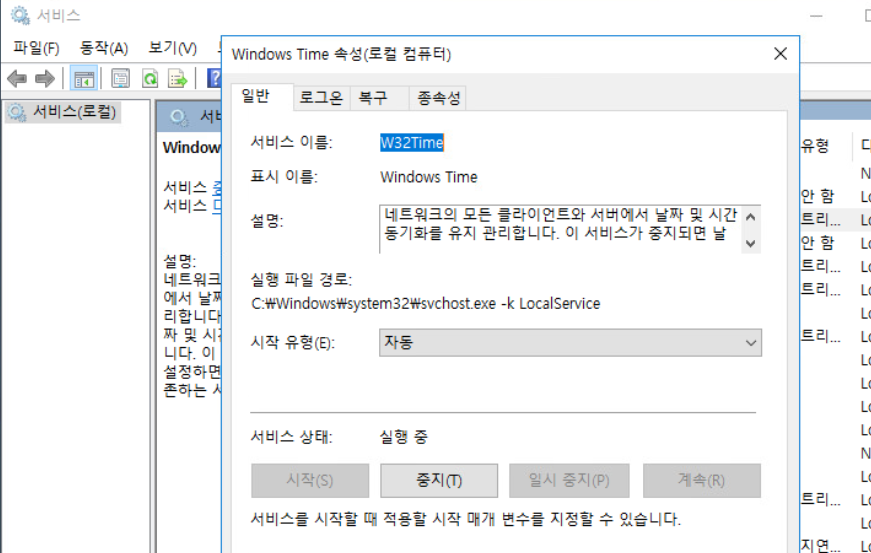
Task: Switch to the 종속성 tab
Action: point(438,98)
